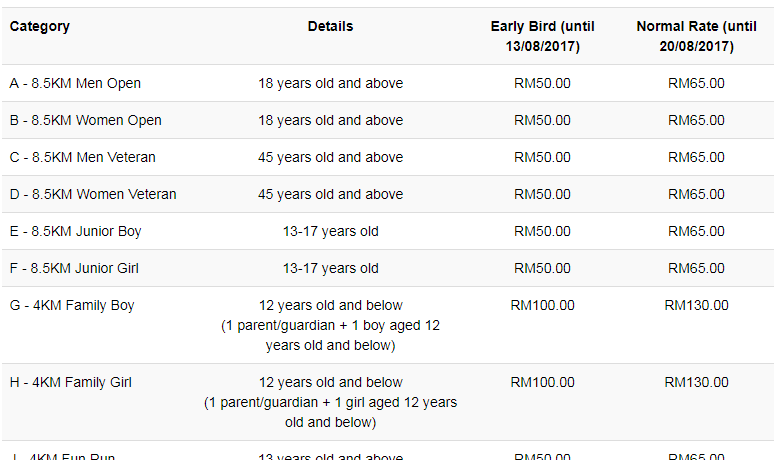This screenshot has width=780, height=460.
Task: Select the H - 4KM Family Girl category
Action: (x=70, y=382)
